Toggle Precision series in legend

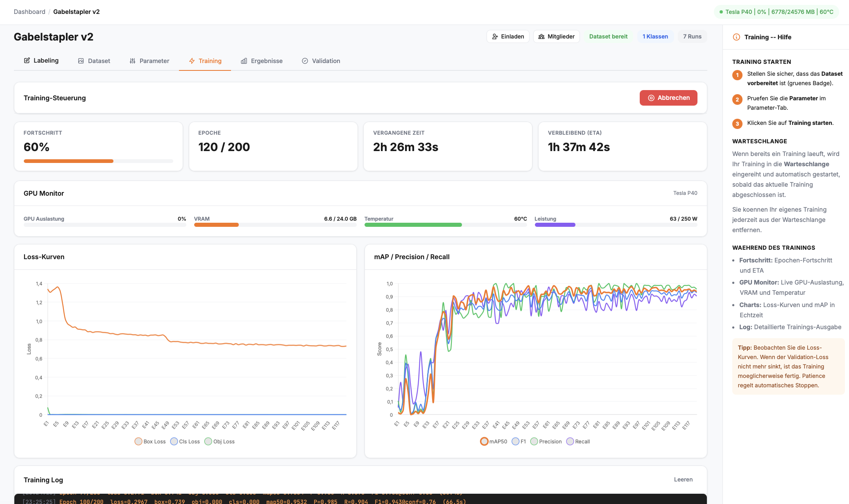point(546,441)
